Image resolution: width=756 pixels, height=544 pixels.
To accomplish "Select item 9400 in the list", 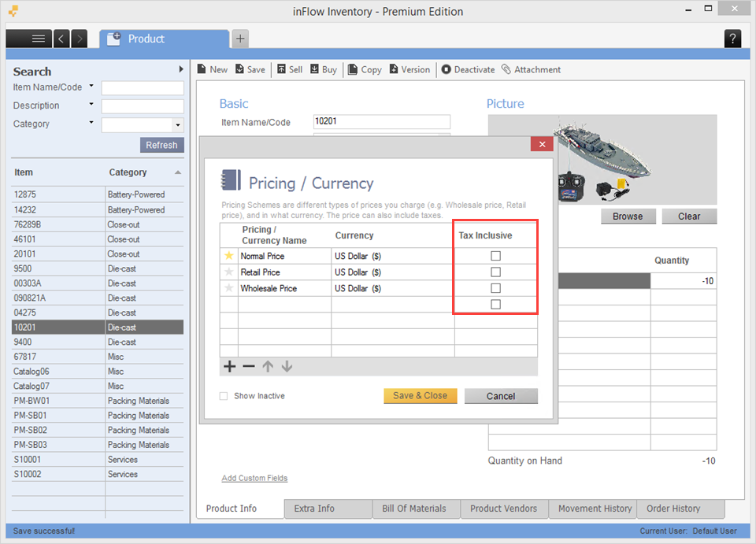I will pyautogui.click(x=98, y=342).
